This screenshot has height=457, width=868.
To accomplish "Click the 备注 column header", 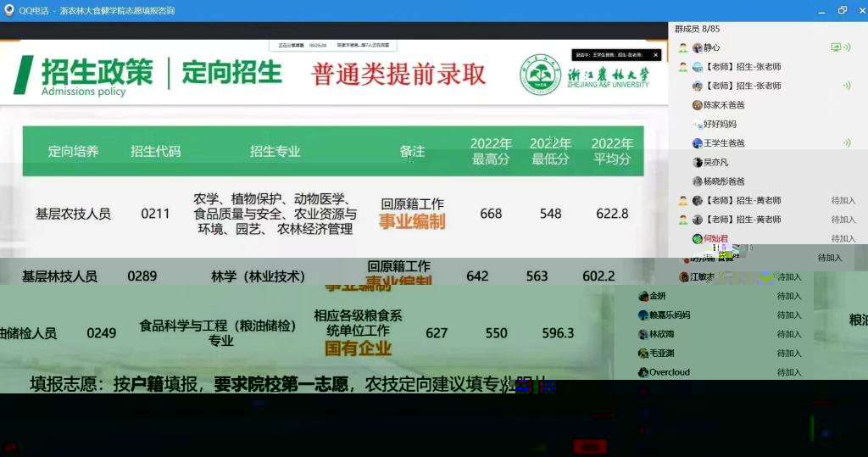I will pos(412,151).
